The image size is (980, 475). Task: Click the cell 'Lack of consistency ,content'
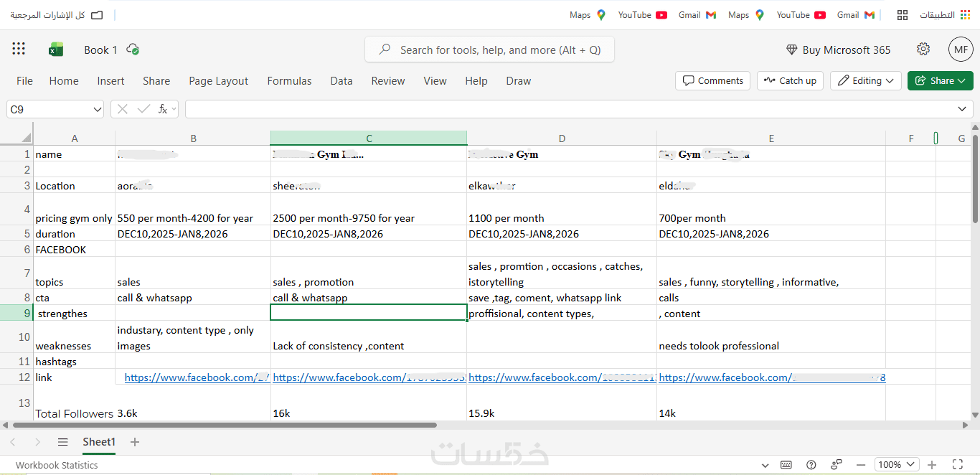click(369, 337)
